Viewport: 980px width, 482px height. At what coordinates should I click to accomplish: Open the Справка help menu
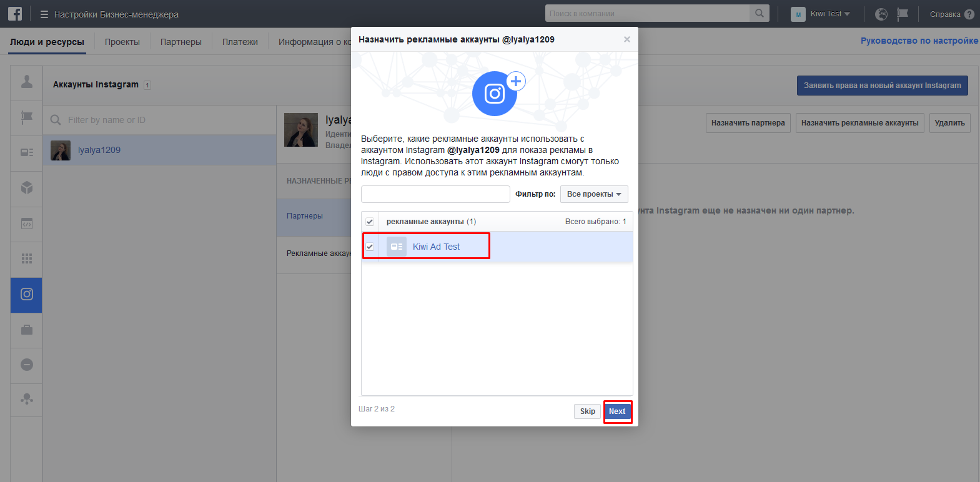click(x=944, y=14)
